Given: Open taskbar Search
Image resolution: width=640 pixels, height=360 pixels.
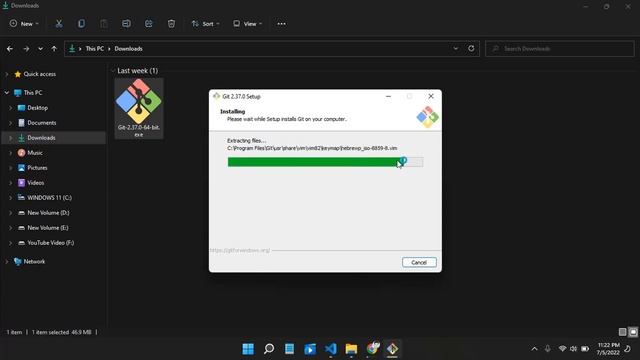Looking at the screenshot, I should pos(269,349).
